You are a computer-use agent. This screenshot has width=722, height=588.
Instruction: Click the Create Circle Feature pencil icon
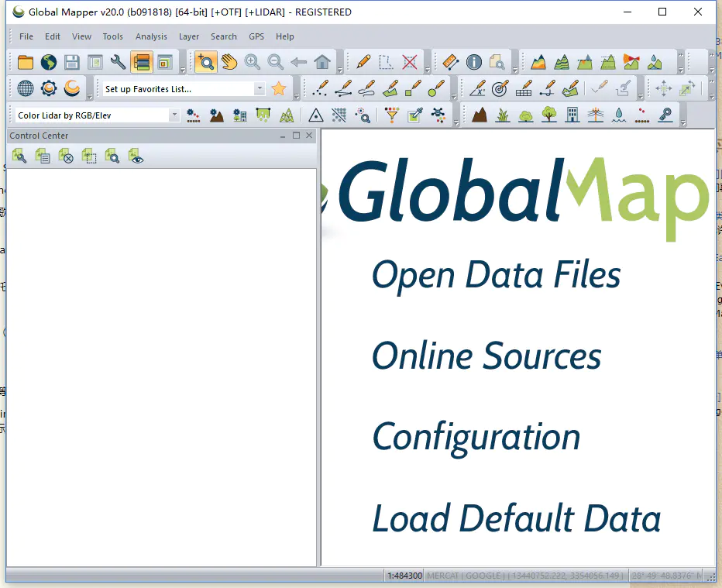[436, 88]
